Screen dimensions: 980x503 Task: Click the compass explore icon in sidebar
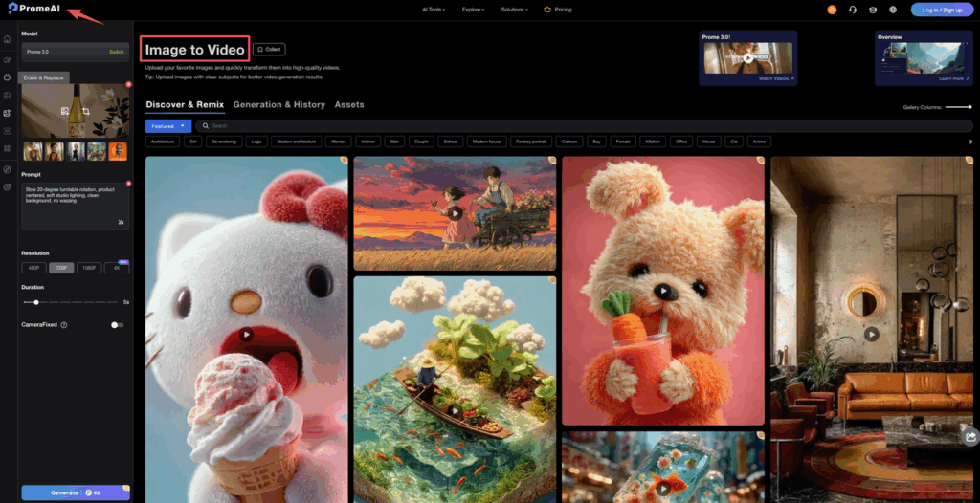pos(7,170)
